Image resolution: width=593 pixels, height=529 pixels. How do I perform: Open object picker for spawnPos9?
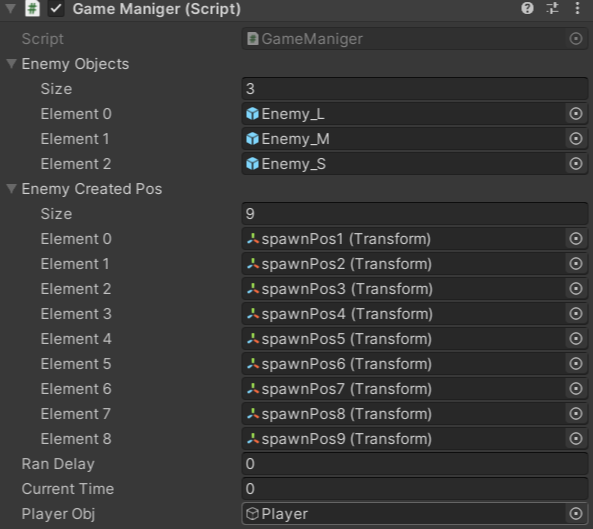(x=576, y=438)
